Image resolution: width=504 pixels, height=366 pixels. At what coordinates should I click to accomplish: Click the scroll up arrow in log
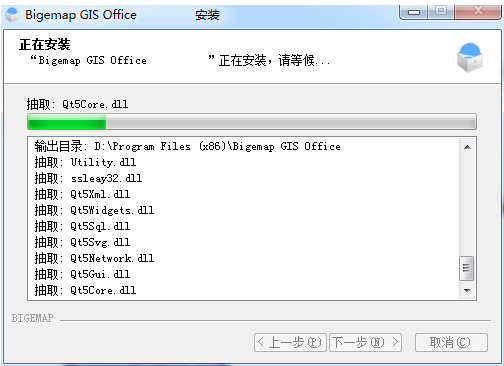(x=467, y=147)
